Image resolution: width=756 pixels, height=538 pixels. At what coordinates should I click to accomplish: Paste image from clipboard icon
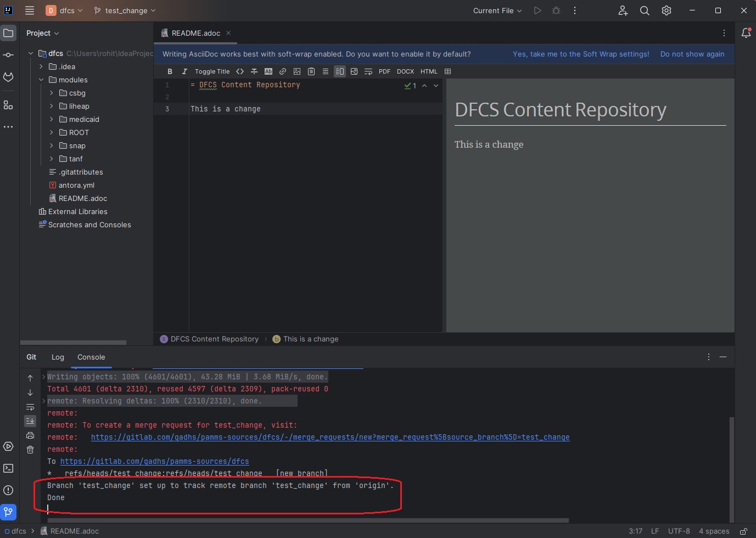pyautogui.click(x=311, y=71)
